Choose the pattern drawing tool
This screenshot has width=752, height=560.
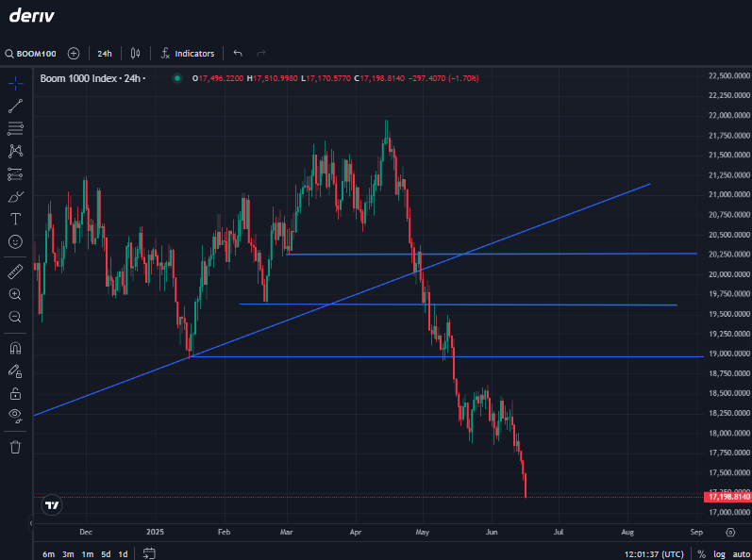click(x=15, y=152)
